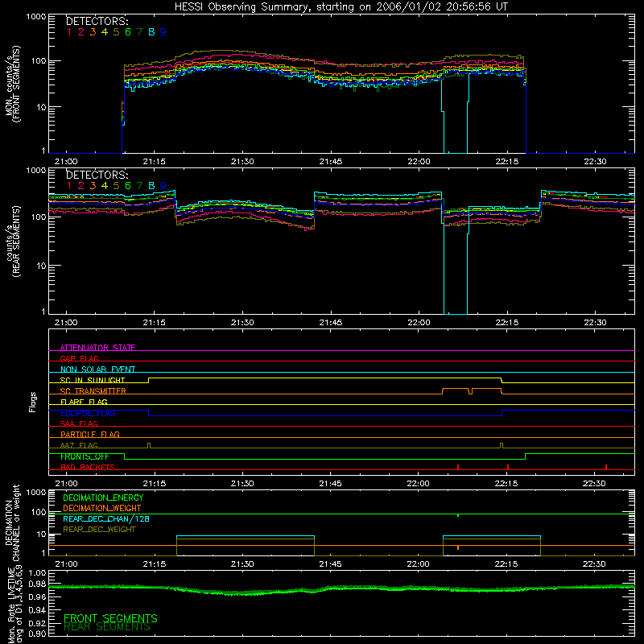Click the 0.98 livetime axis label
This screenshot has width=644, height=644.
click(38, 584)
